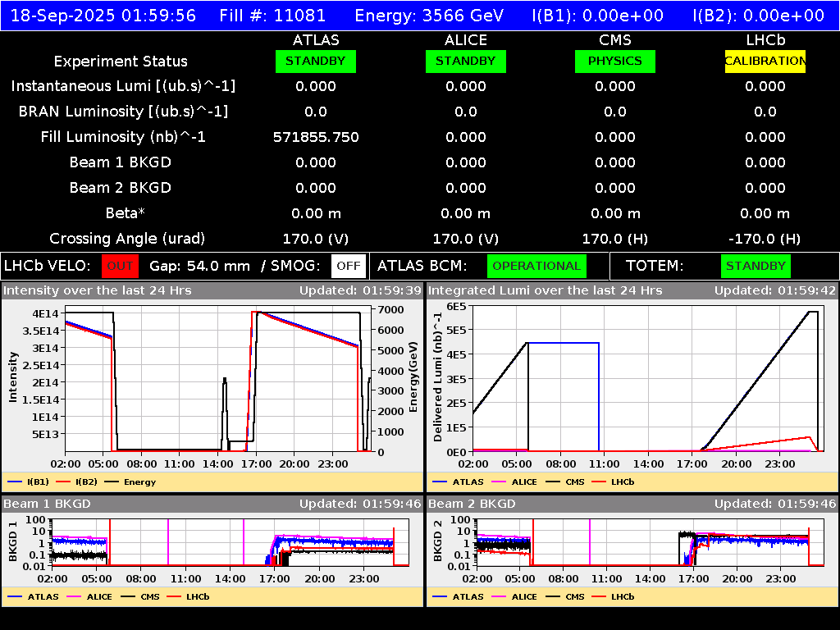Select the CMS PHYSICS status badge
This screenshot has height=630, width=840.
coord(615,61)
